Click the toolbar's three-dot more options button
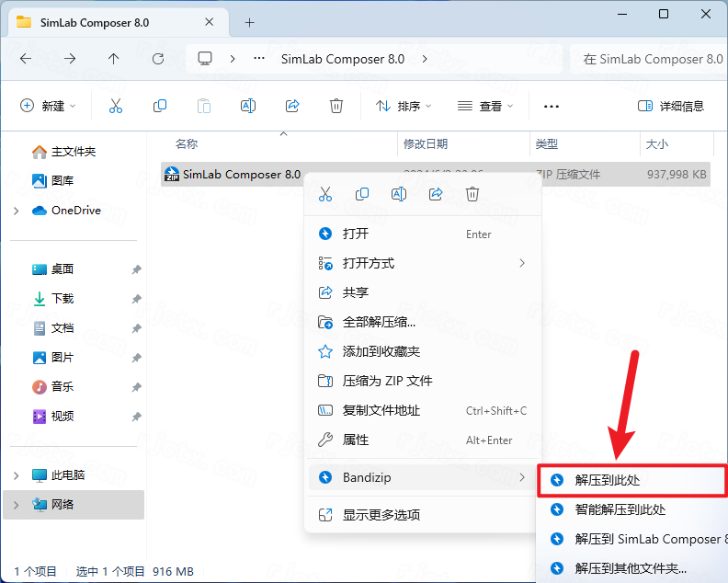 (552, 107)
